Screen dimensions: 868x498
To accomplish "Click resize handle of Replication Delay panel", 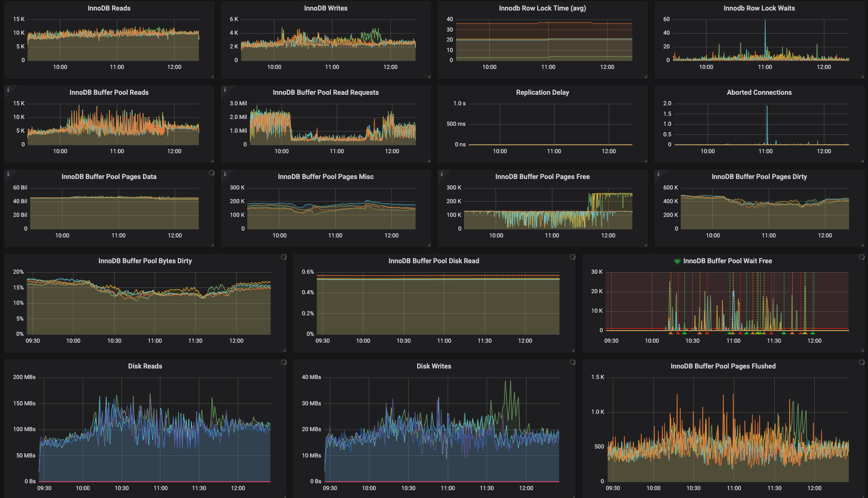I will tap(645, 161).
